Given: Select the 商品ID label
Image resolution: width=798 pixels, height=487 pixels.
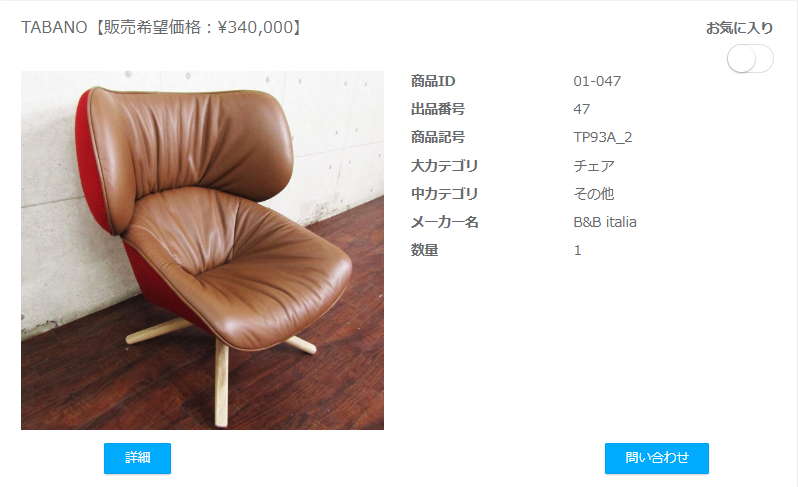Looking at the screenshot, I should [x=433, y=81].
